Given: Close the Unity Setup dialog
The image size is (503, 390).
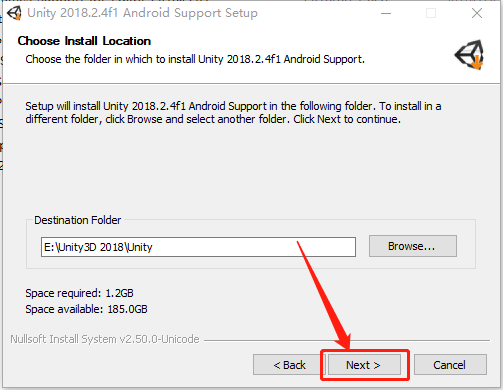Looking at the screenshot, I should [x=477, y=13].
